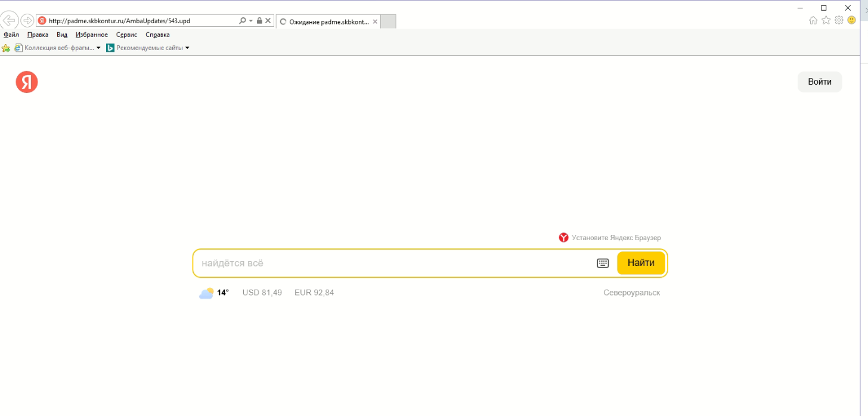Click the Bing icon of Рекомендуемые сайты
The height and width of the screenshot is (416, 868).
pyautogui.click(x=110, y=48)
